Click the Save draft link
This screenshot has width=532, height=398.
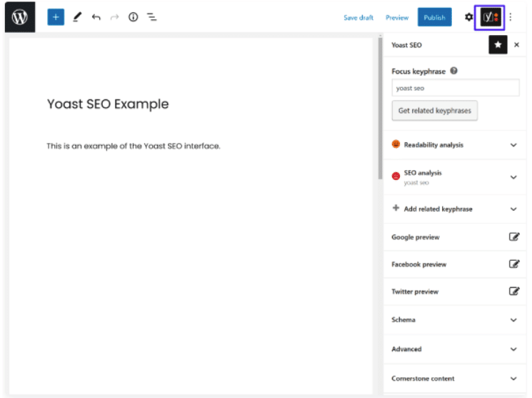(x=358, y=18)
